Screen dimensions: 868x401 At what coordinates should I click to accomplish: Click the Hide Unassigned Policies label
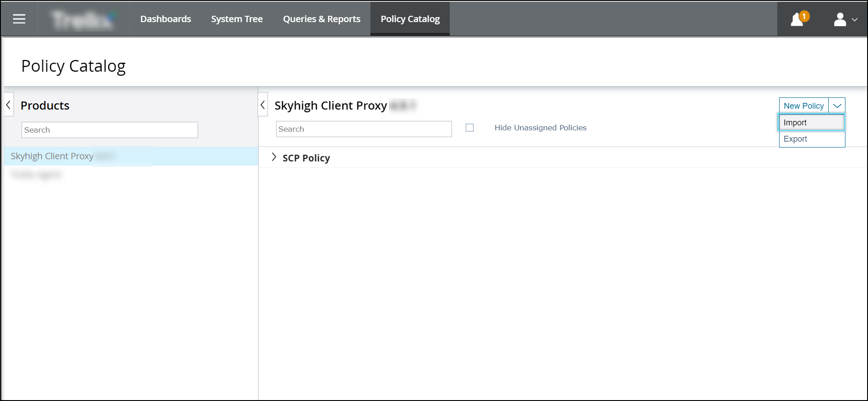coord(540,128)
